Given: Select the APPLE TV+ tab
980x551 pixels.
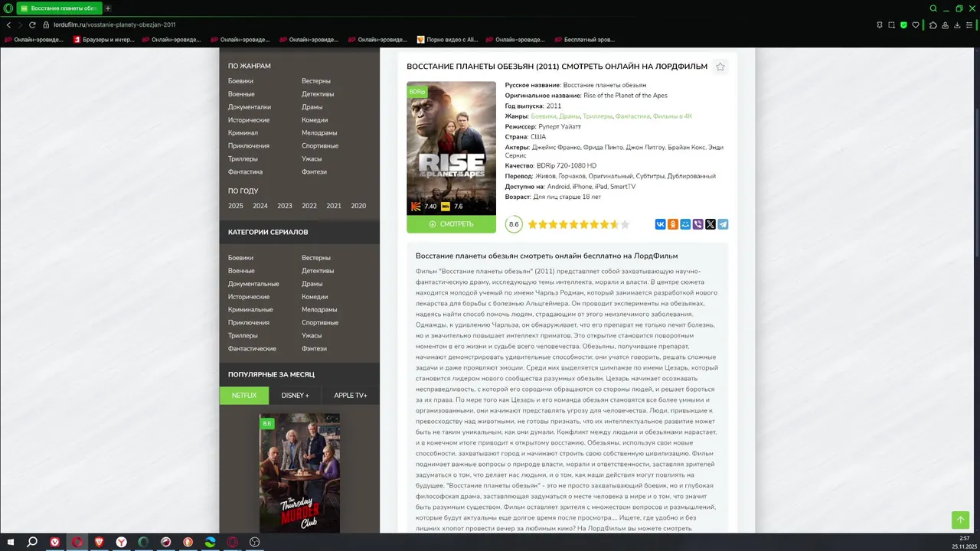Looking at the screenshot, I should click(351, 396).
